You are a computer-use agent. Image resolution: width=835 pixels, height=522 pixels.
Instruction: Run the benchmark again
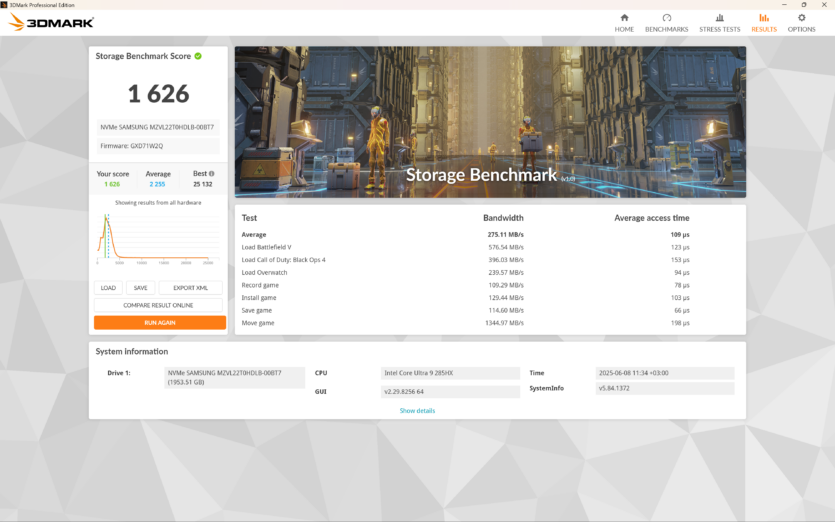tap(160, 322)
